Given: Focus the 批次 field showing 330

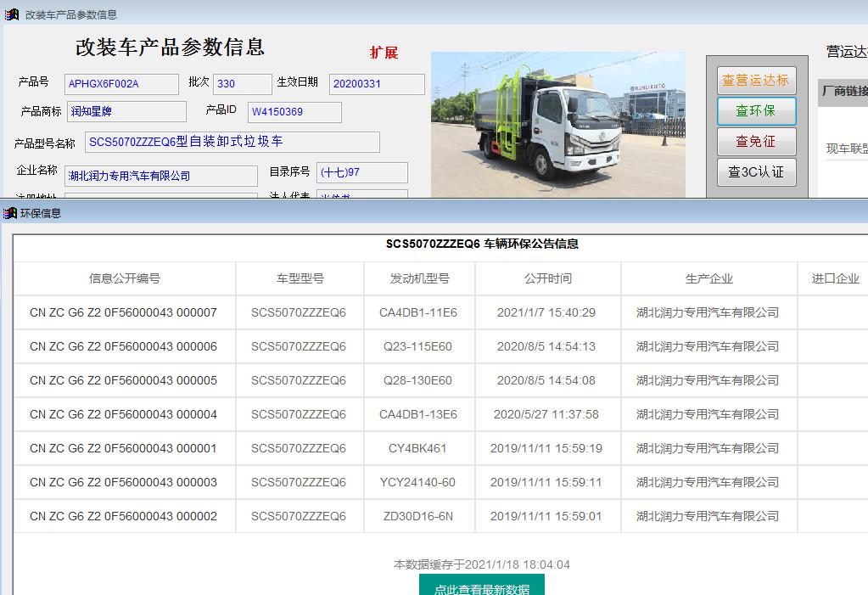Looking at the screenshot, I should tap(243, 84).
